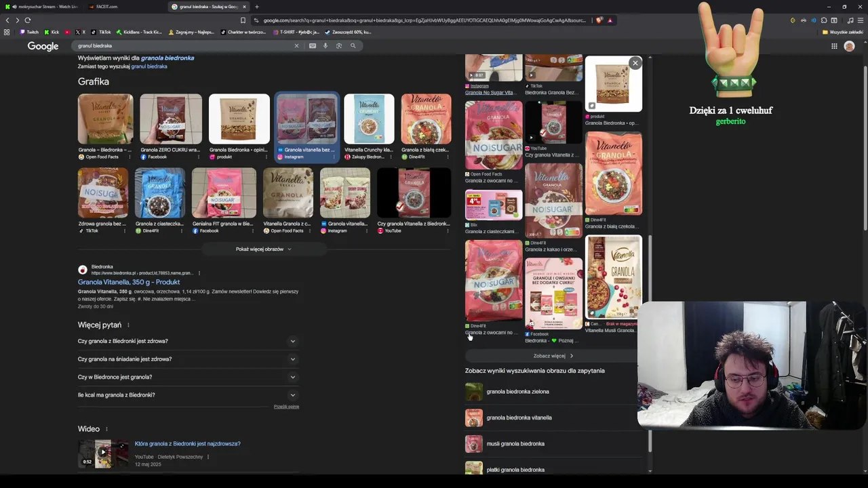The image size is (868, 488).
Task: Start voice search with the microphone icon
Action: 325,46
